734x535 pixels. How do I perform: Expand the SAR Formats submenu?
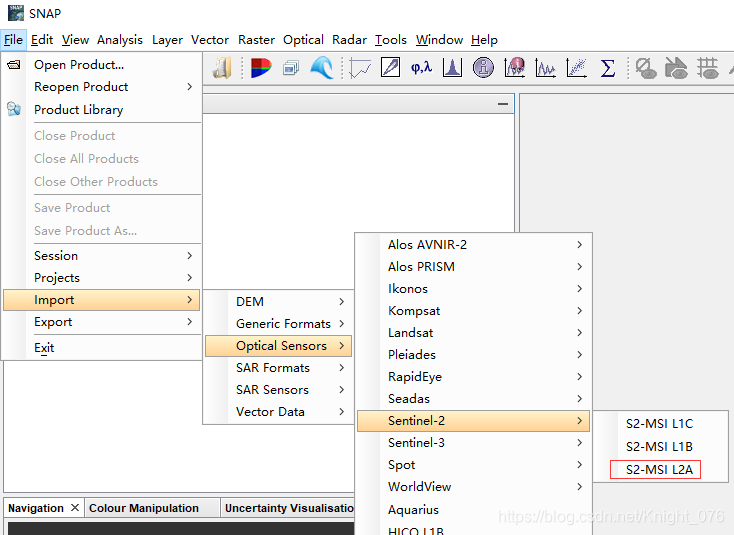[279, 367]
